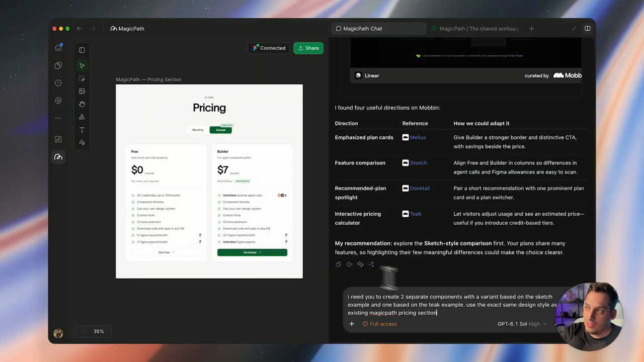This screenshot has height=362, width=644.
Task: Select the pointer select tool
Action: coord(82,66)
